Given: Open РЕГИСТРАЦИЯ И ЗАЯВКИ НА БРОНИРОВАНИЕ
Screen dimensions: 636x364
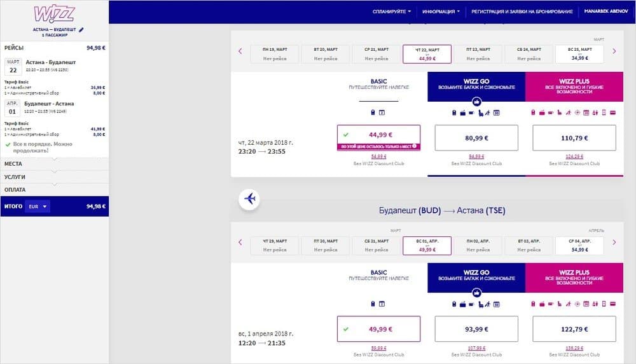Looking at the screenshot, I should 522,11.
